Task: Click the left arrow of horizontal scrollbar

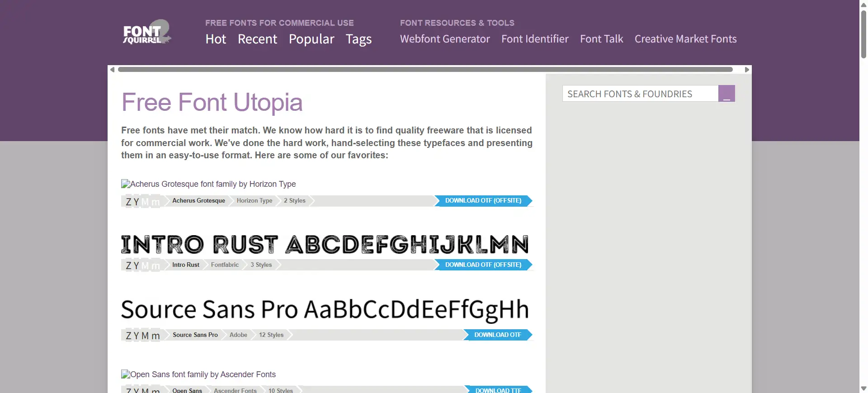Action: point(112,70)
